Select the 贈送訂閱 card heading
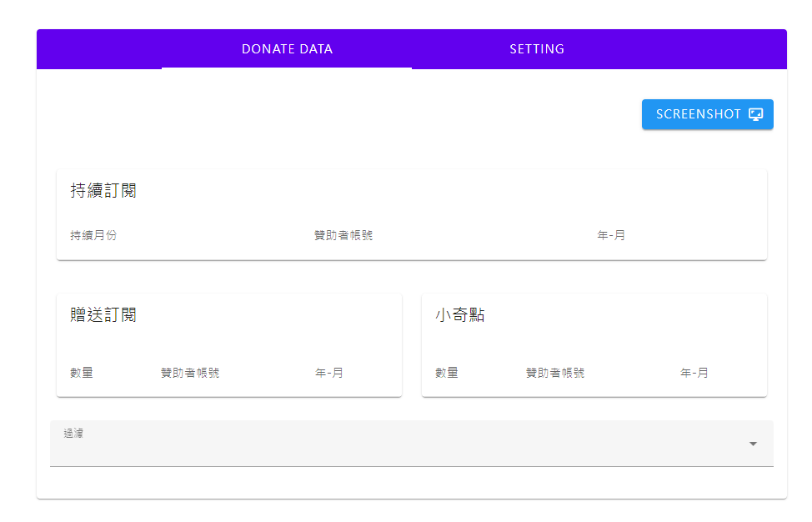The height and width of the screenshot is (522, 812). pyautogui.click(x=103, y=315)
